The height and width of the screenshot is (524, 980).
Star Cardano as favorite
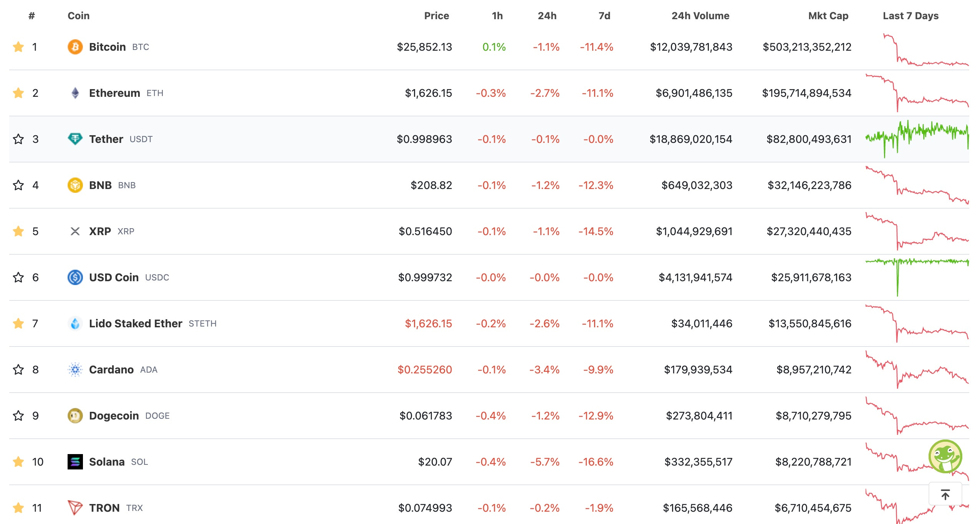click(18, 370)
